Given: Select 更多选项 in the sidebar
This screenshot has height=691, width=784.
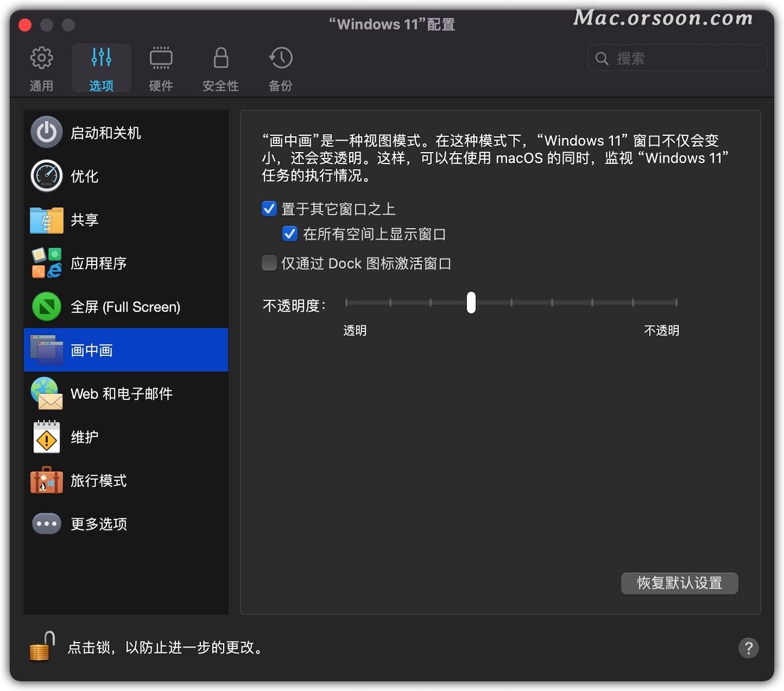Looking at the screenshot, I should 126,524.
